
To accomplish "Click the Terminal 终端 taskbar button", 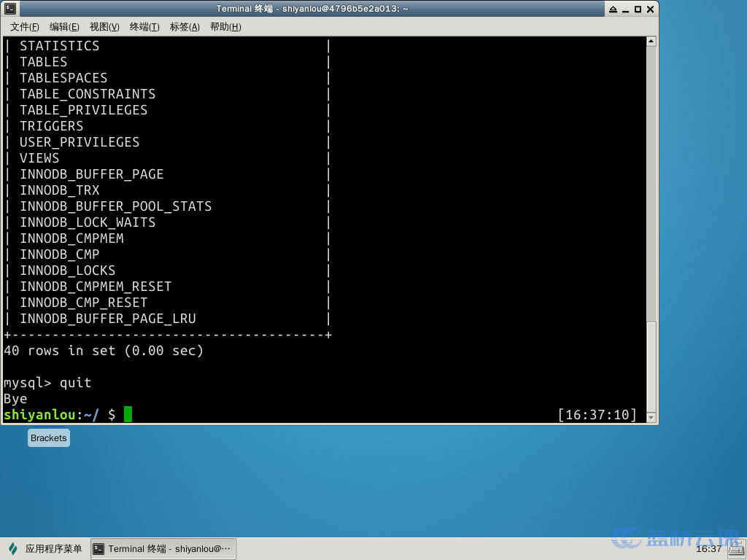I will tap(163, 548).
